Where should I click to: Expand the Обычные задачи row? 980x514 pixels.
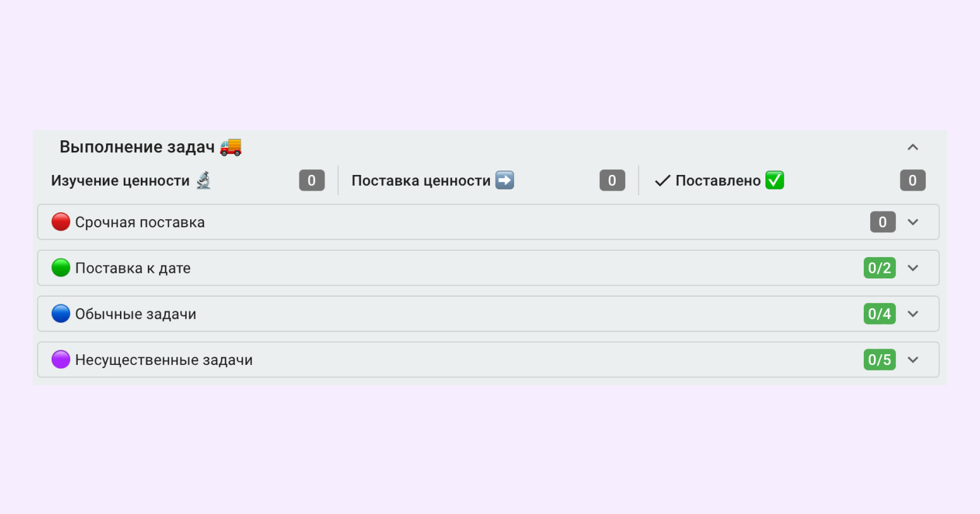pyautogui.click(x=912, y=314)
